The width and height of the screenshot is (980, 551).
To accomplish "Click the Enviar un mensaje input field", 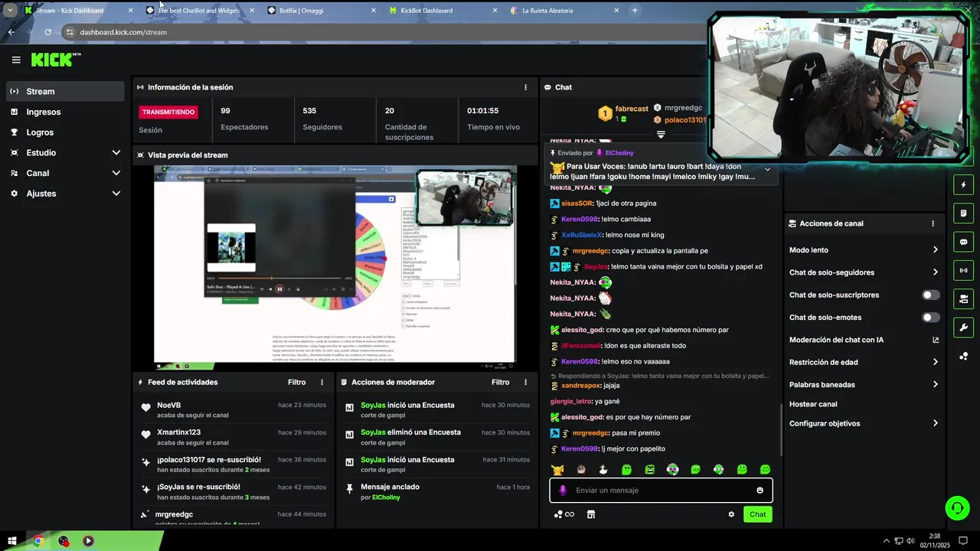I will click(661, 491).
